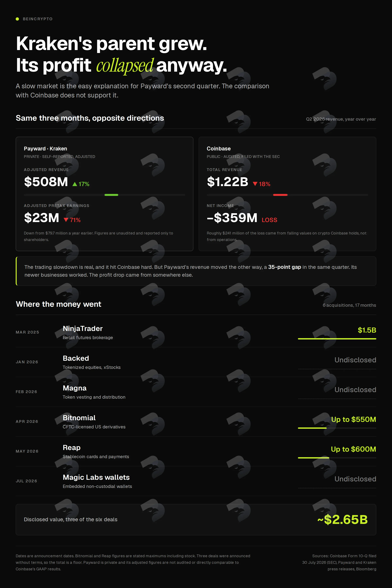This screenshot has height=588, width=392.
Task: Select the Payward · Kraken card heading
Action: (46, 149)
